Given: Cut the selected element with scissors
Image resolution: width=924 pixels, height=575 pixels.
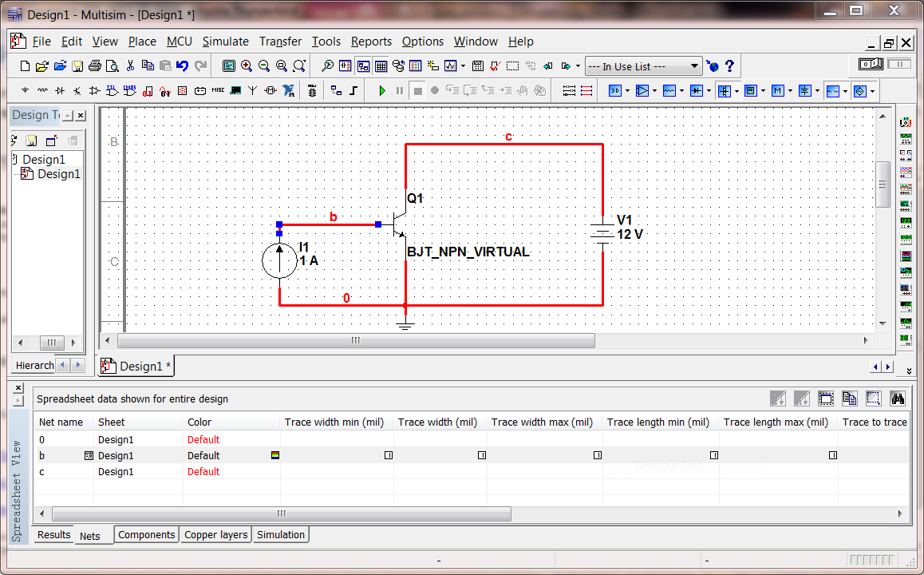Looking at the screenshot, I should (x=130, y=66).
